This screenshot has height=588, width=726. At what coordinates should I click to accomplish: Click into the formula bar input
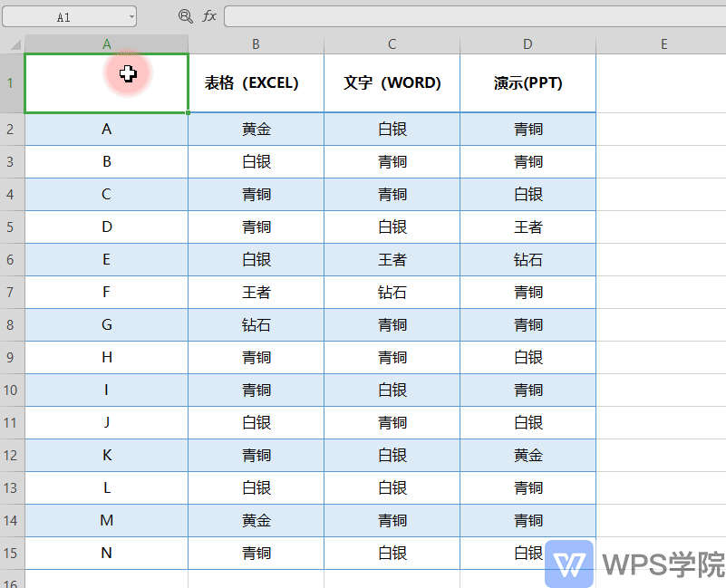[475, 16]
